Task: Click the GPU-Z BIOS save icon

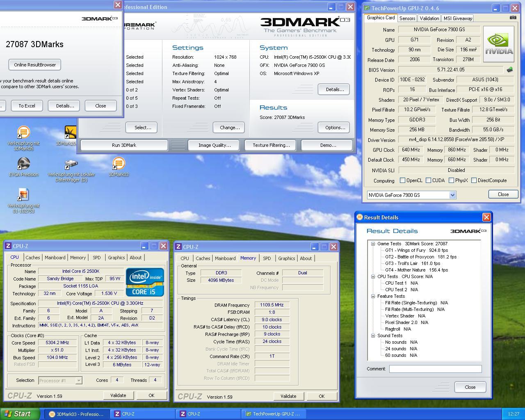Action: pos(509,70)
